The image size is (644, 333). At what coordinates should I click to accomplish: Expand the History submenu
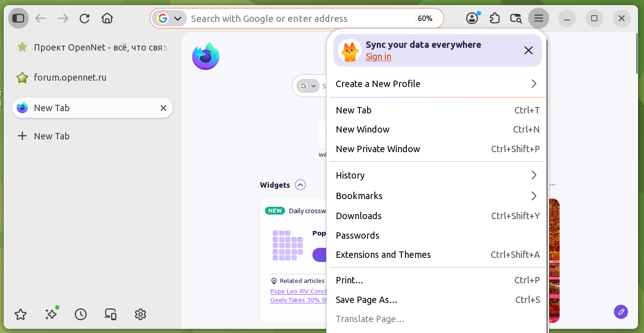[437, 175]
